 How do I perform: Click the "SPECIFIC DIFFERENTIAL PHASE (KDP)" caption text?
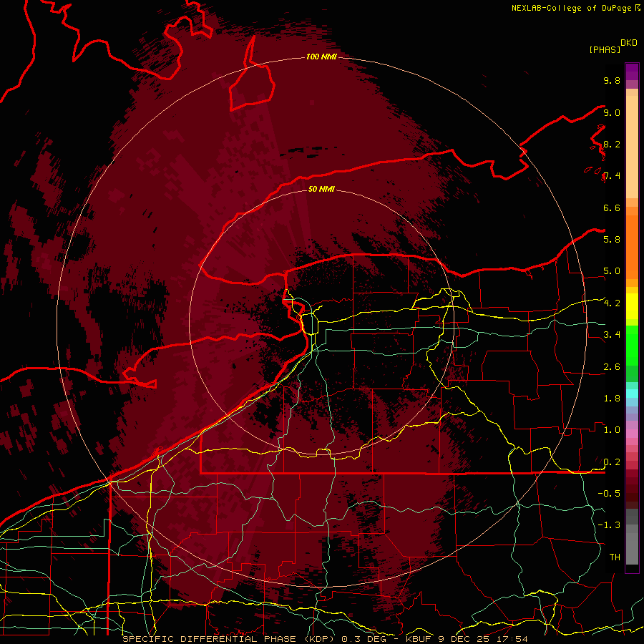228,639
